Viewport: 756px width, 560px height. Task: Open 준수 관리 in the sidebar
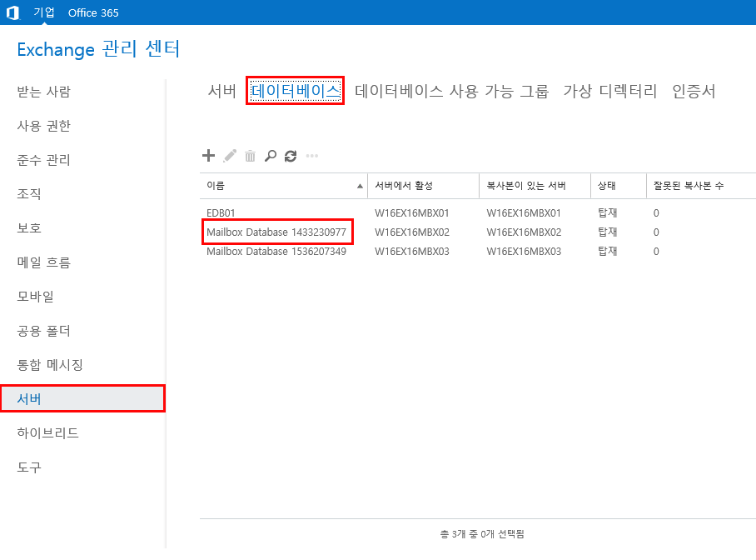tap(44, 160)
